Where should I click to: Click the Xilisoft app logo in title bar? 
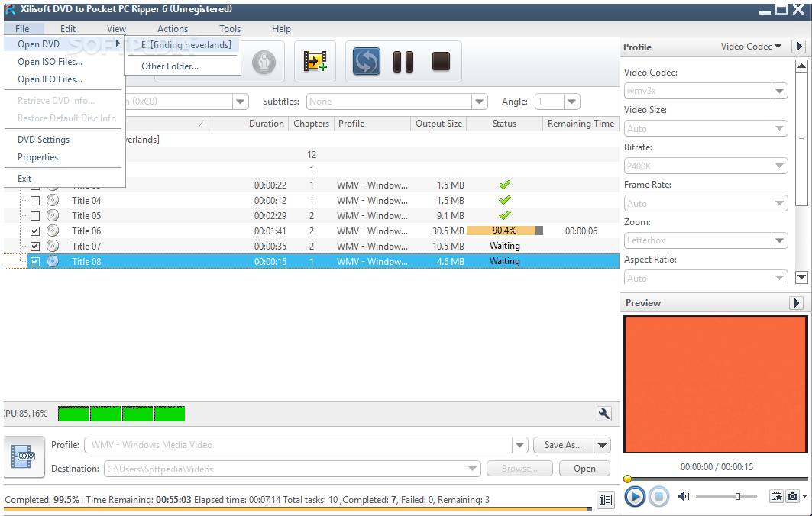point(10,9)
